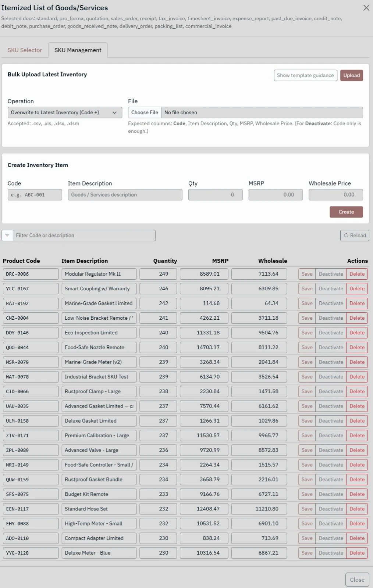Close the dialog with the X icon
373x588 pixels.
366,8
